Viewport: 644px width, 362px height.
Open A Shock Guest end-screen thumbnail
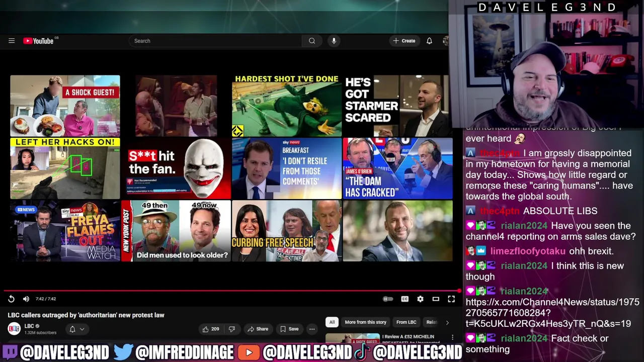(65, 106)
